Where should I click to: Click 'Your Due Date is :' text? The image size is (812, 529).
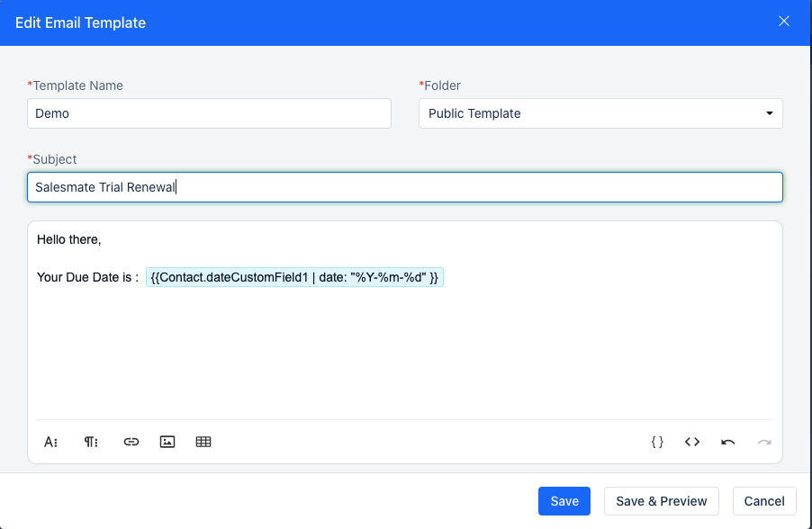pyautogui.click(x=87, y=277)
